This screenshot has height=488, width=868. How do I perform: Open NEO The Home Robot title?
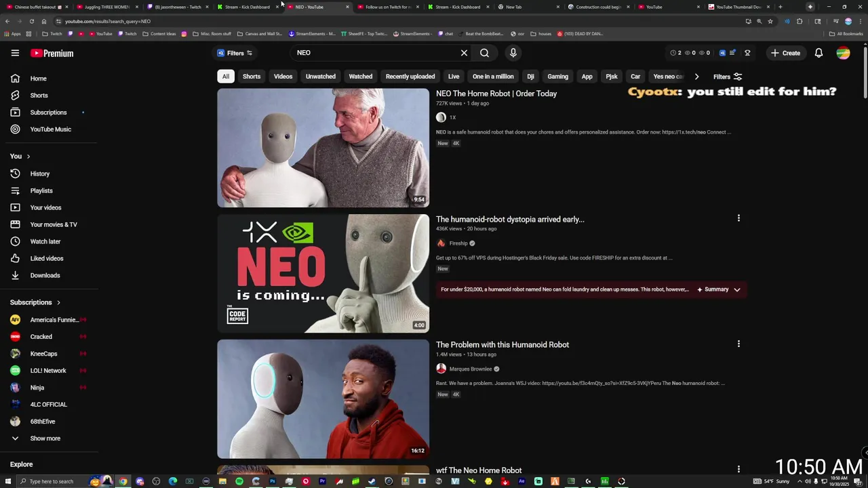(x=496, y=94)
